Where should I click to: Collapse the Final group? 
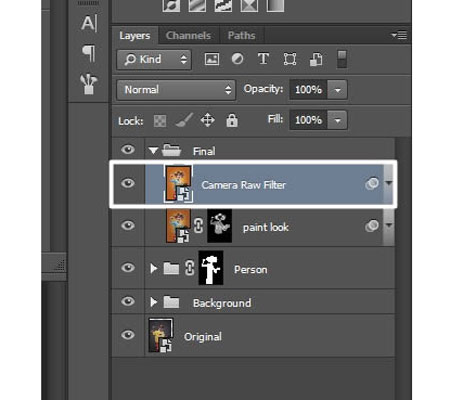click(153, 151)
